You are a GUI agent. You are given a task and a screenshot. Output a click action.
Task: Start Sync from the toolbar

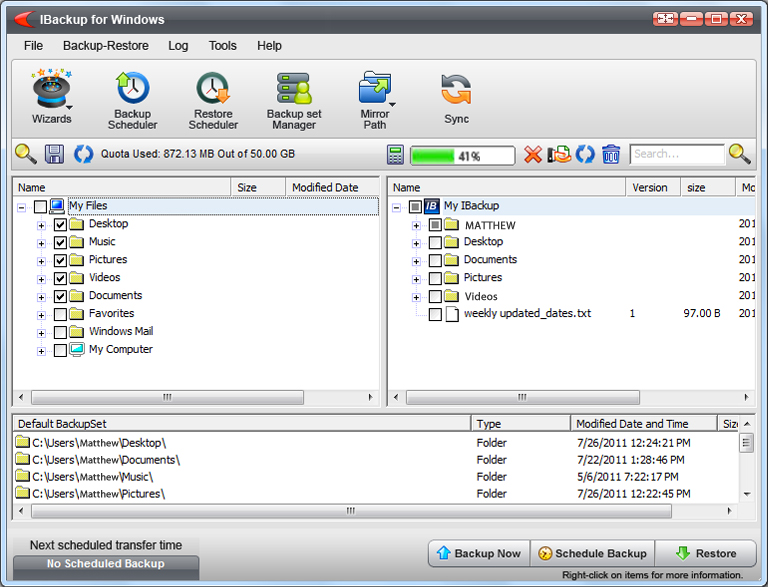tap(456, 98)
